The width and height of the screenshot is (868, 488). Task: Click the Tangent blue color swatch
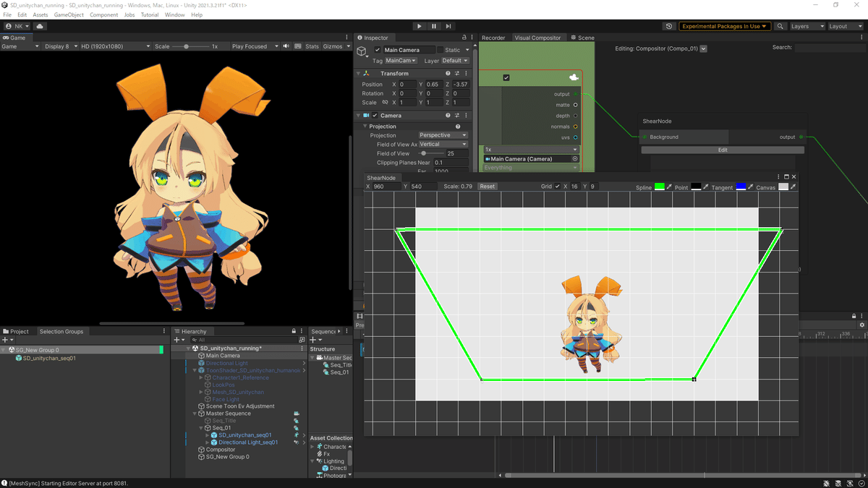click(741, 187)
